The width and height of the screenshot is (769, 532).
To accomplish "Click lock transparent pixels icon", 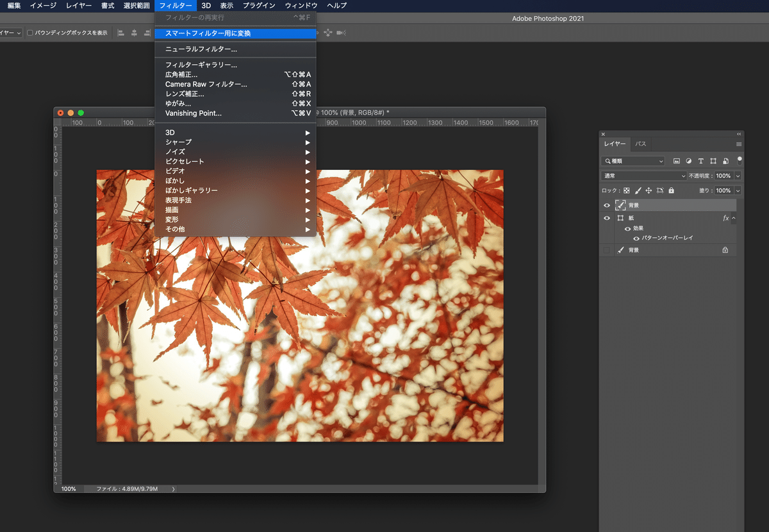I will click(627, 190).
